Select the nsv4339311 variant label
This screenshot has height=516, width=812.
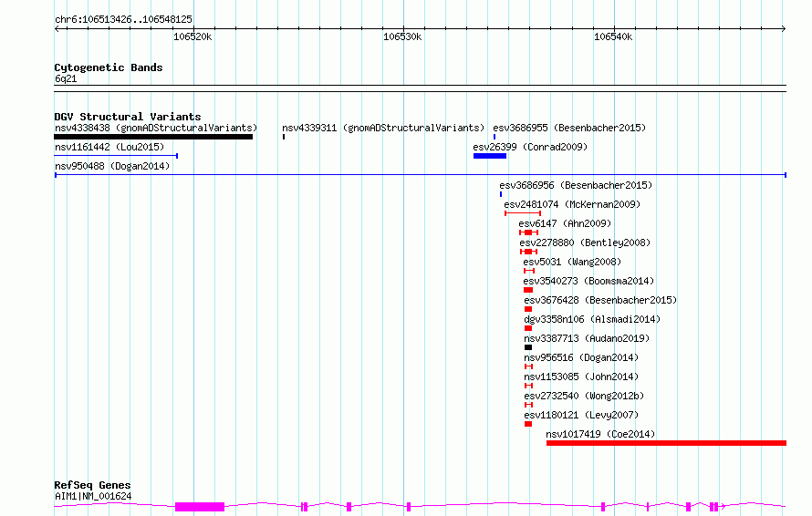383,128
